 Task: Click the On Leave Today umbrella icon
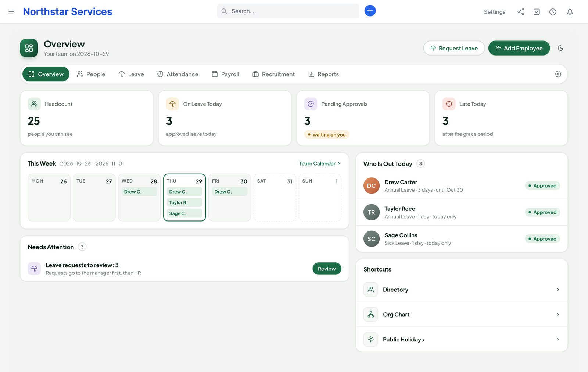[172, 104]
